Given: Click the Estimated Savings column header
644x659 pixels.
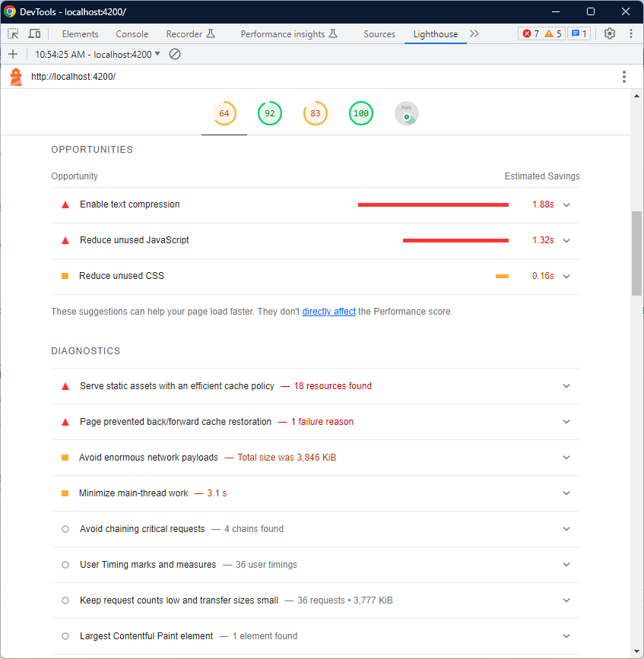Looking at the screenshot, I should [542, 176].
